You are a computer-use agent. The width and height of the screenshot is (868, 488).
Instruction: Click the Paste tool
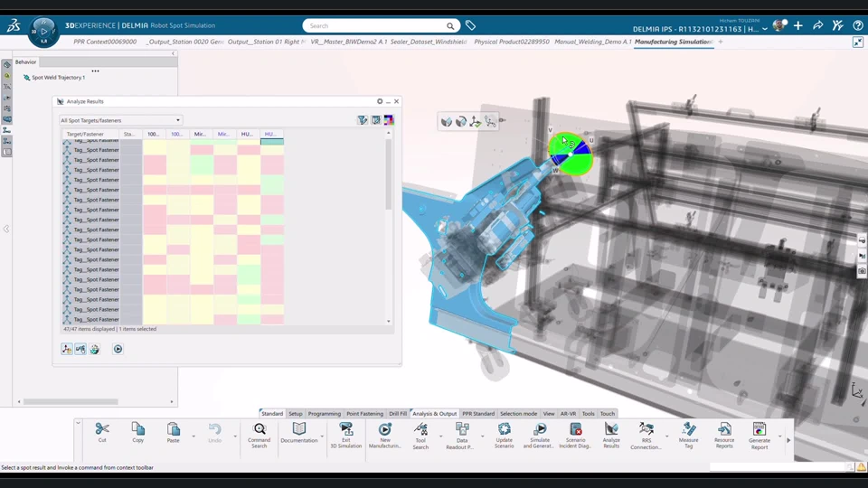tap(174, 432)
